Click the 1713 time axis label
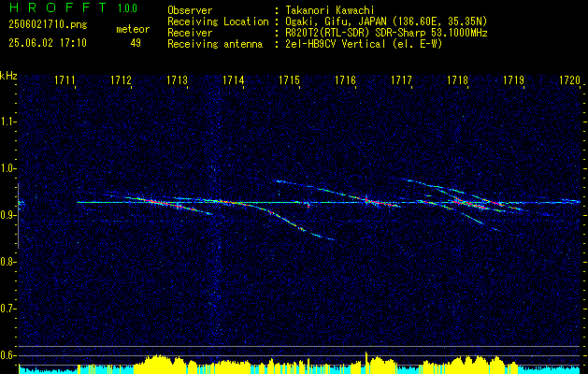Screen dimensions: 588x374 pyautogui.click(x=178, y=80)
